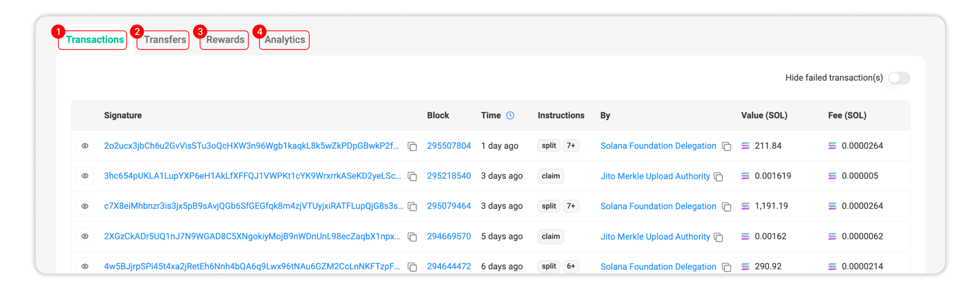Copy the 2XGzCkADr5UQ signature
Viewport: 980px width, 290px height.
tap(412, 237)
